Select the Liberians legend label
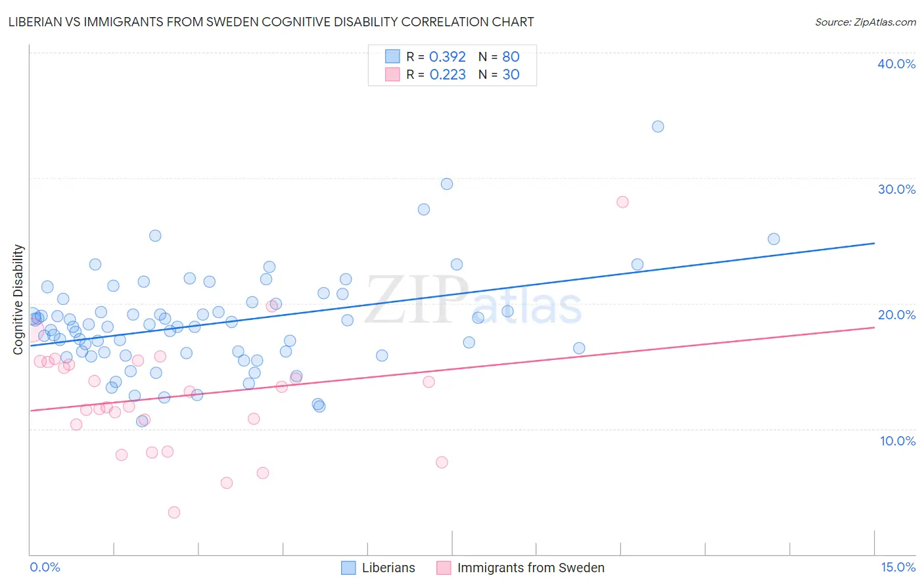 (388, 568)
